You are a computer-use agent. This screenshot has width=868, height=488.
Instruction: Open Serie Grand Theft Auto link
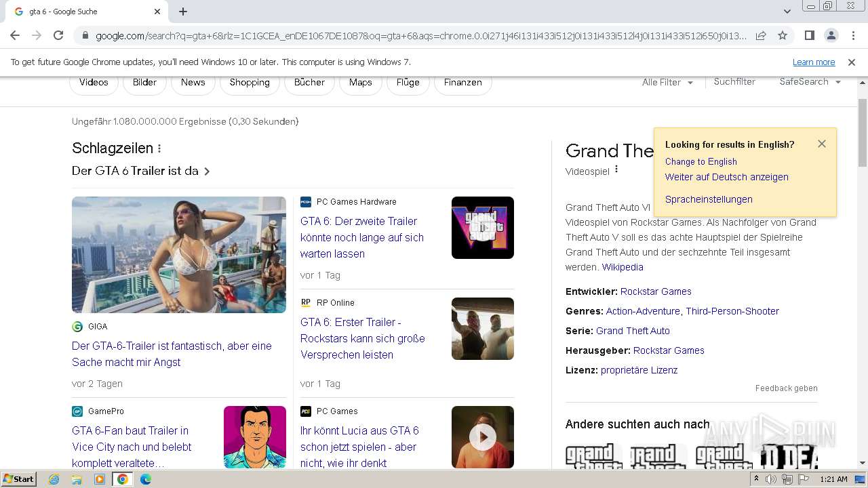(x=633, y=331)
